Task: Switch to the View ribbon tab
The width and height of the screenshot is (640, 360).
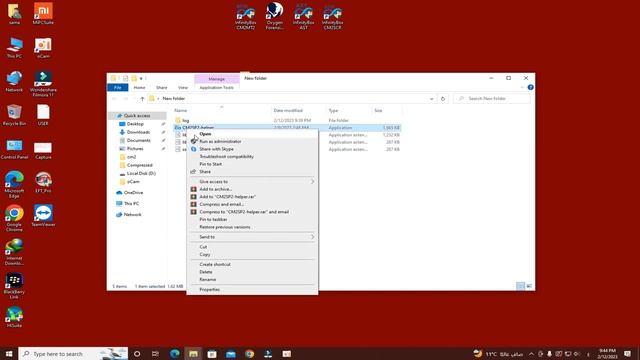Action: 183,88
